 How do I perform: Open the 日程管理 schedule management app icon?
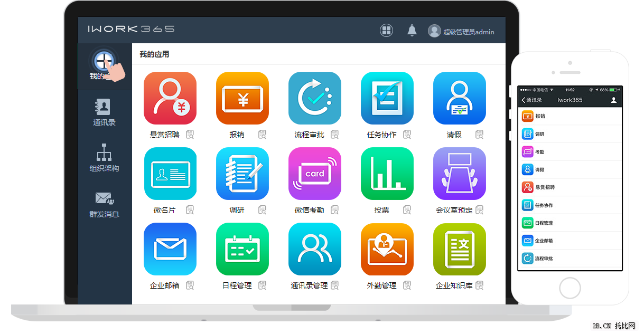coord(242,249)
